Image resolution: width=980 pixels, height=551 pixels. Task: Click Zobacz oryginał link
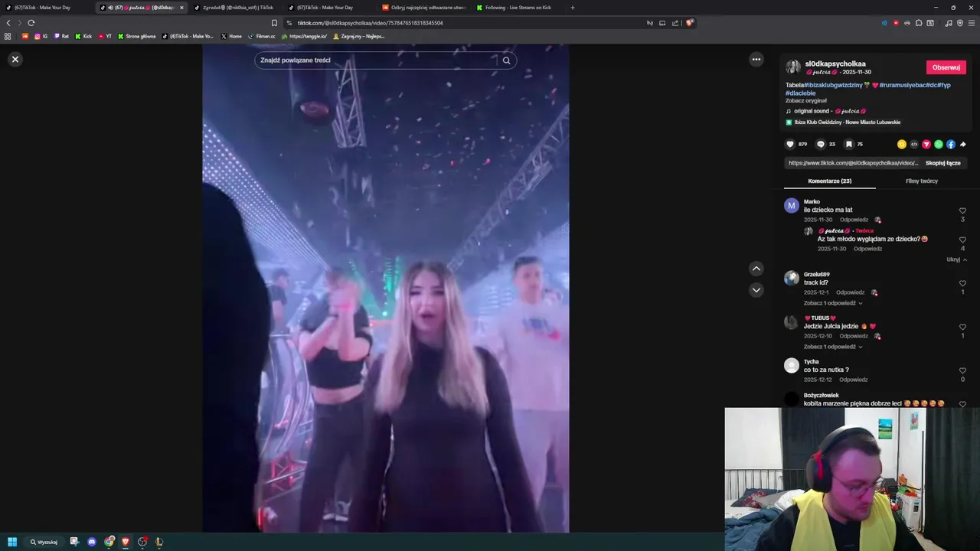[x=806, y=100]
